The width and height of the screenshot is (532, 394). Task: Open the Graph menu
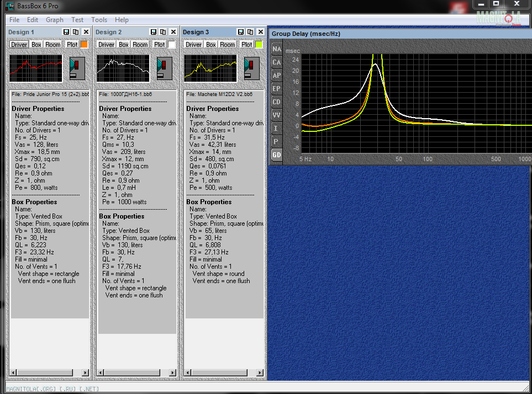(55, 20)
